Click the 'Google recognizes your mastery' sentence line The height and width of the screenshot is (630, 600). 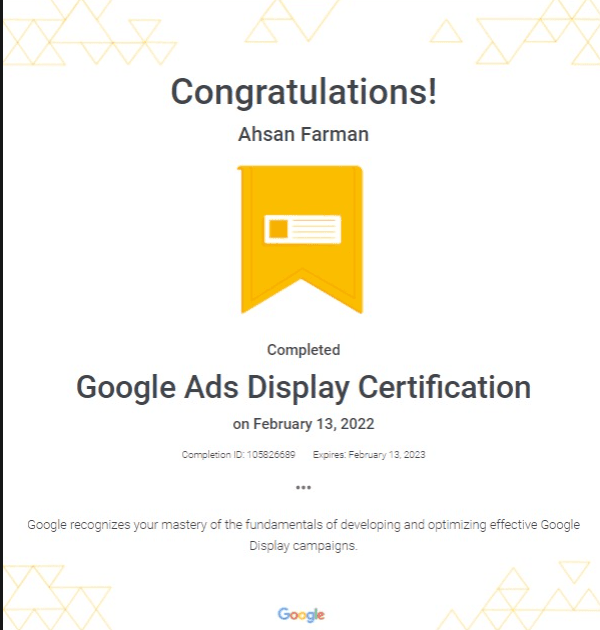[x=303, y=525]
